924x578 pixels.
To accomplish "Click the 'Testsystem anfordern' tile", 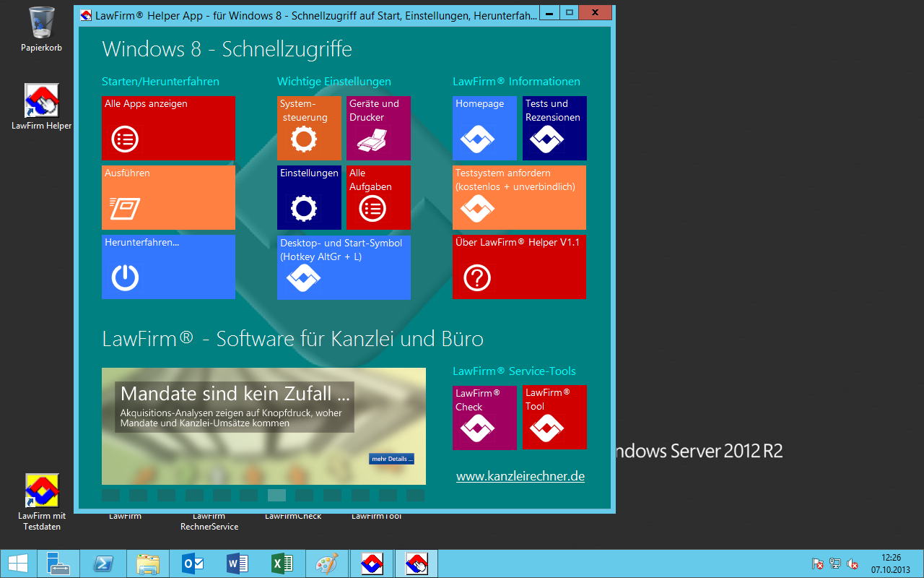I will click(519, 197).
